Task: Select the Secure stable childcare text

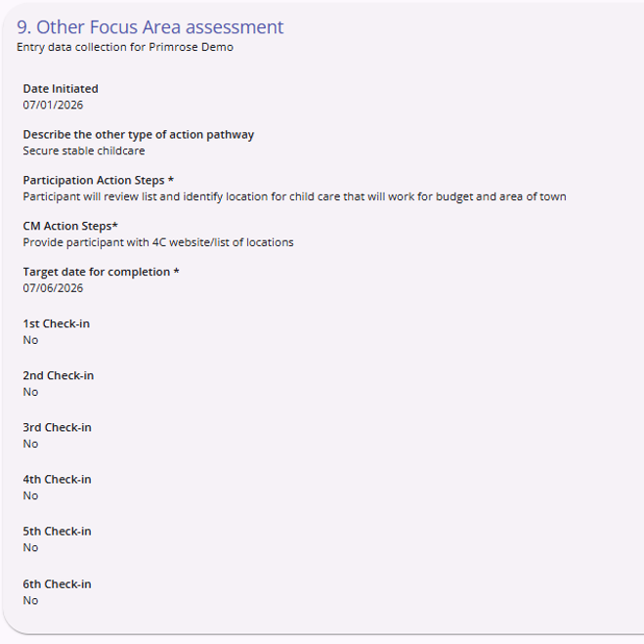Action: click(x=84, y=150)
